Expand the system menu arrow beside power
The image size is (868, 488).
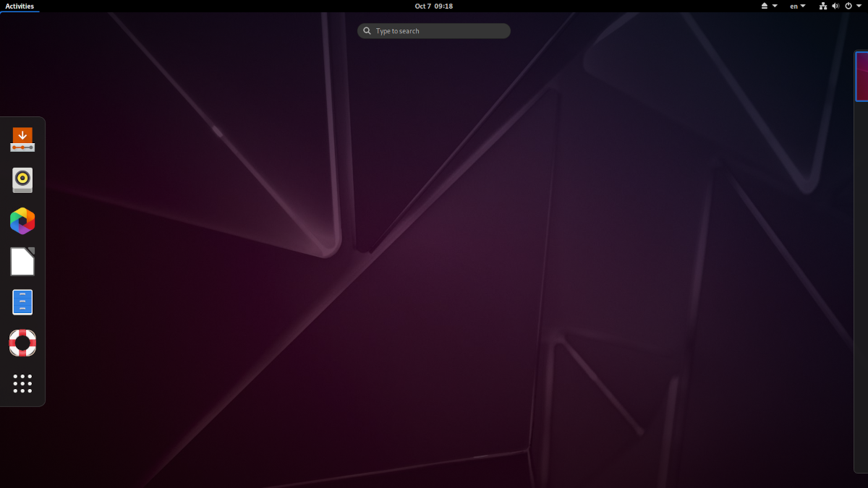point(859,6)
